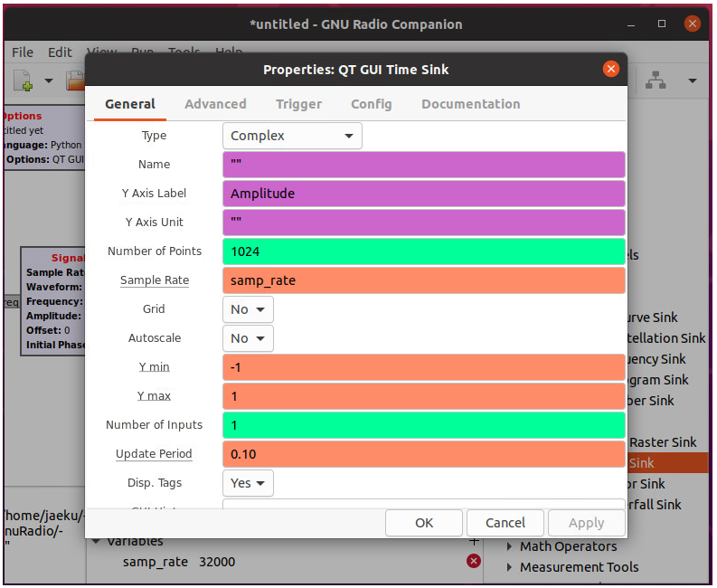Click the Update Period field
The width and height of the screenshot is (717, 588).
pos(423,454)
